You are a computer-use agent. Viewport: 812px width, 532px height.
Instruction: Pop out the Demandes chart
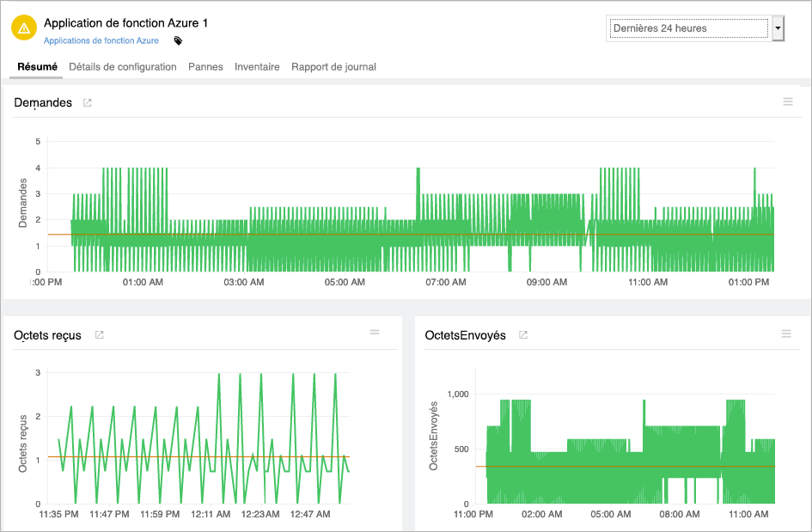tap(86, 102)
